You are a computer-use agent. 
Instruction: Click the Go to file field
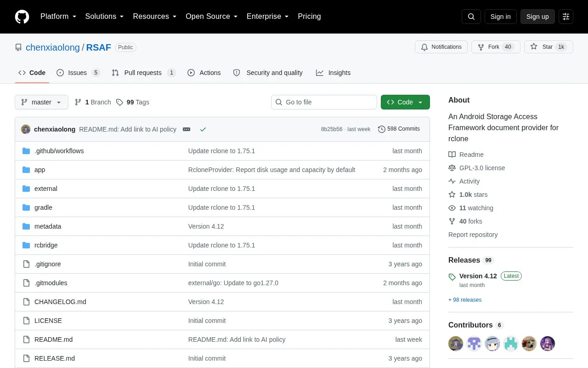click(x=324, y=102)
